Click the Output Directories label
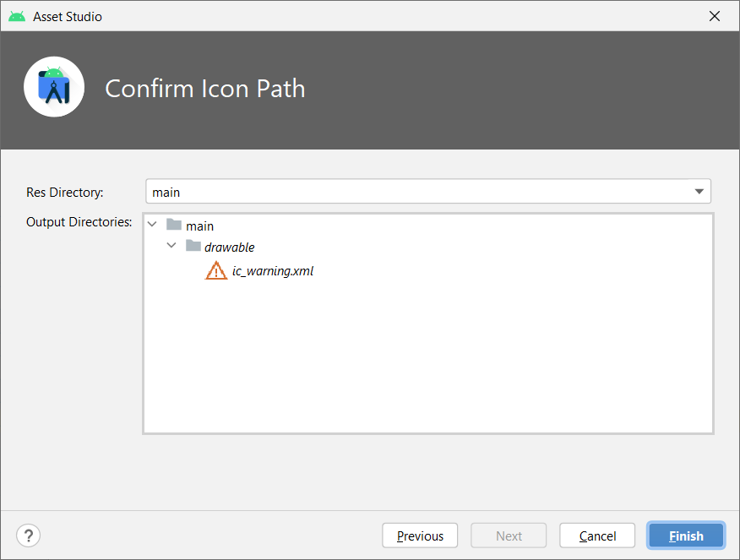Image resolution: width=740 pixels, height=560 pixels. (x=79, y=222)
